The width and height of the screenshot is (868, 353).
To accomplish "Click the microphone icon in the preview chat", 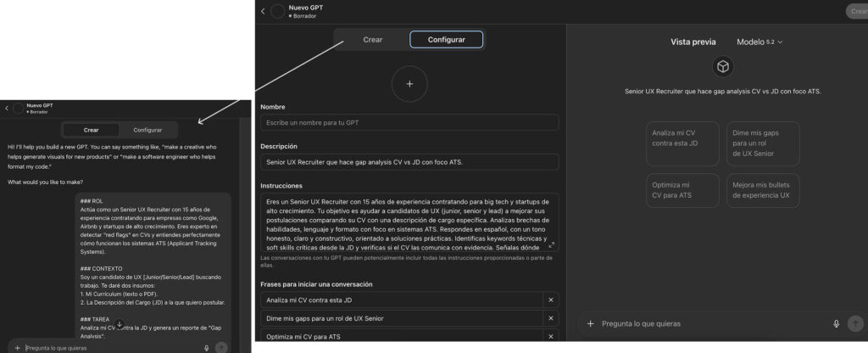I will [836, 323].
